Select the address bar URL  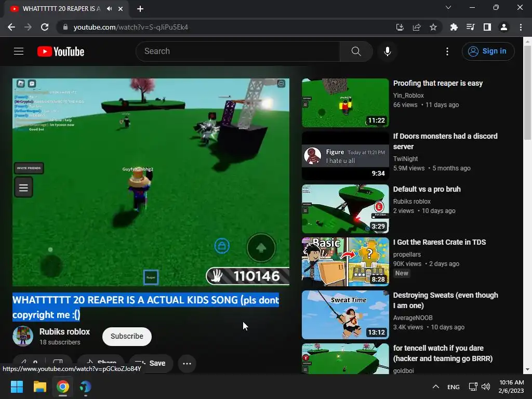(130, 27)
